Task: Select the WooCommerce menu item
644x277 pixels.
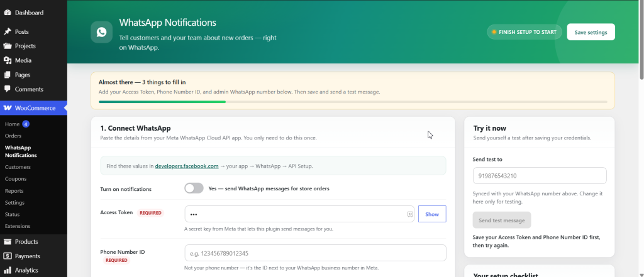Action: (x=33, y=108)
